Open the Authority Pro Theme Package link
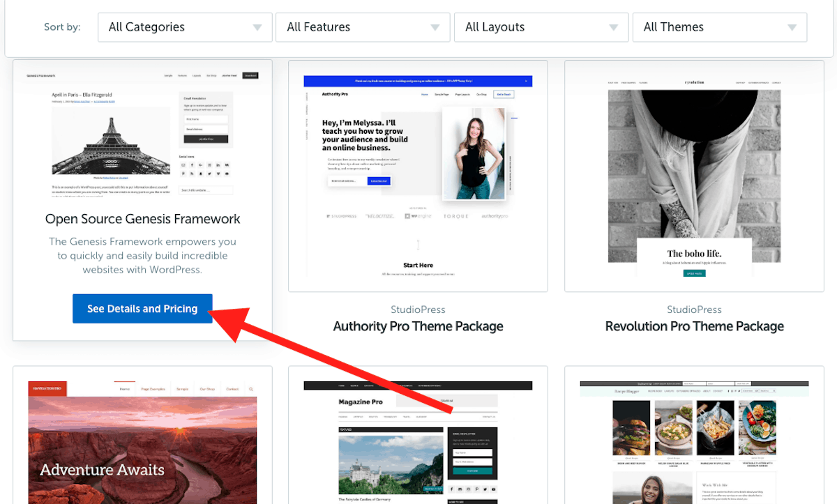 (417, 326)
